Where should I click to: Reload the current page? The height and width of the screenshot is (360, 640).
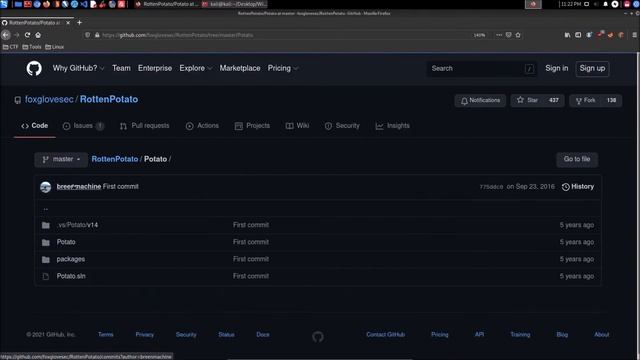(x=27, y=35)
